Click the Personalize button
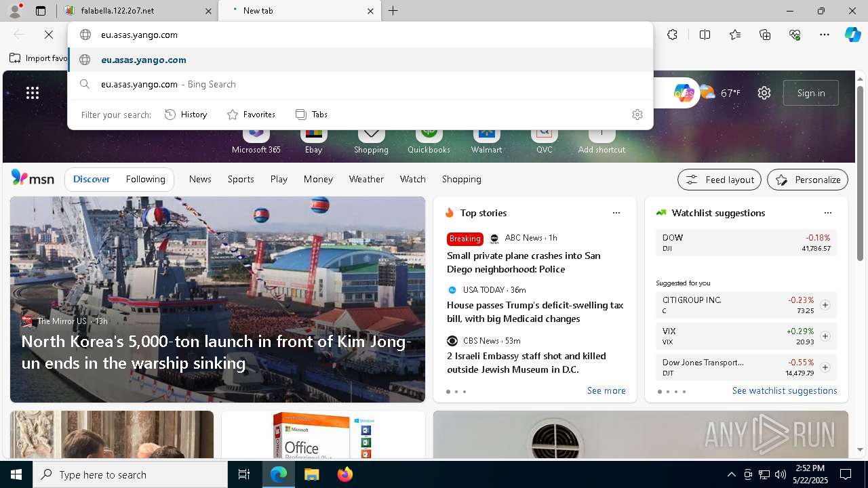Screen dimensions: 868x488 click(x=808, y=180)
